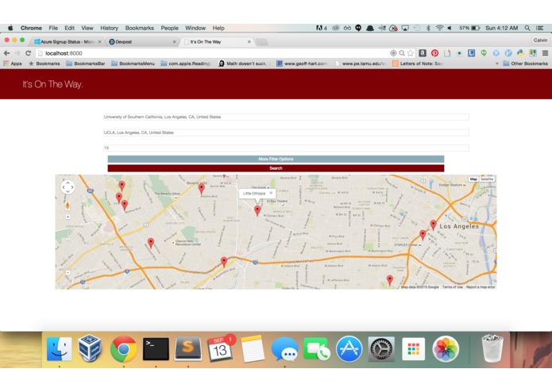The image size is (552, 392).
Task: Click the red Search button
Action: [x=276, y=168]
